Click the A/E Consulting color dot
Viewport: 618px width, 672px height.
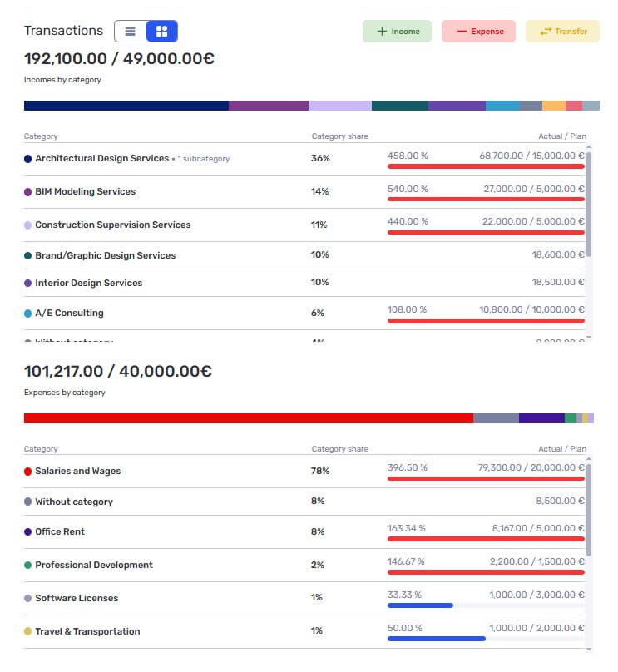(x=27, y=314)
